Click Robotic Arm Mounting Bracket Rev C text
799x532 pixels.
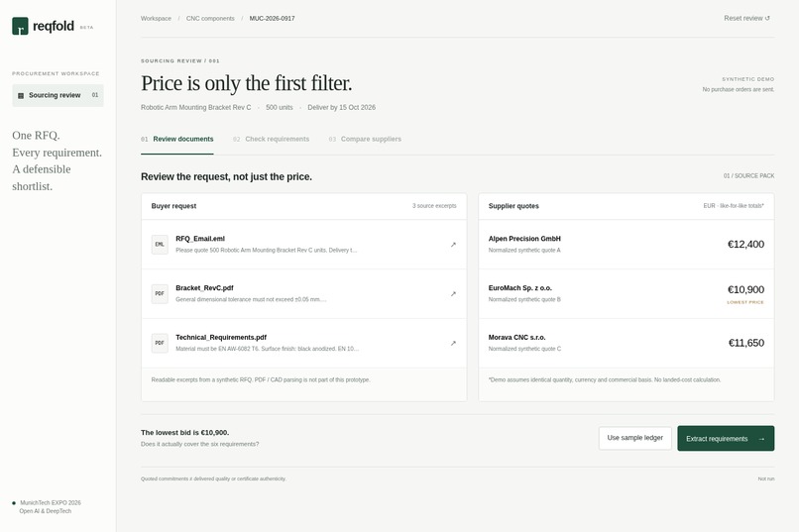pos(195,107)
